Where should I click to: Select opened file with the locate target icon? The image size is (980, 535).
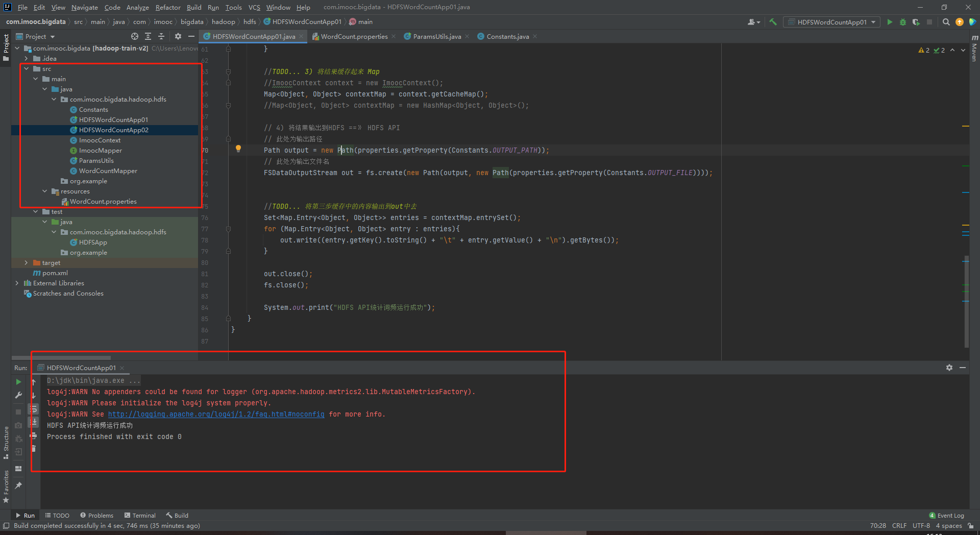coord(135,36)
